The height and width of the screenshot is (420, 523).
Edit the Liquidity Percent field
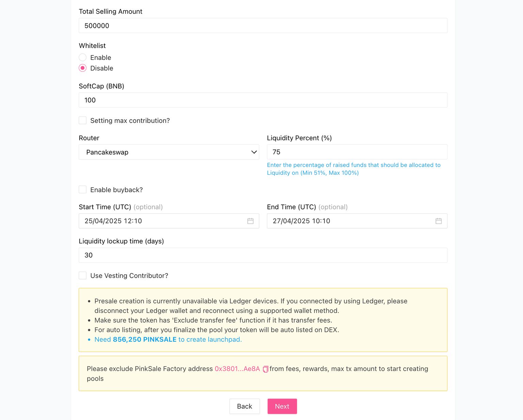pos(357,152)
